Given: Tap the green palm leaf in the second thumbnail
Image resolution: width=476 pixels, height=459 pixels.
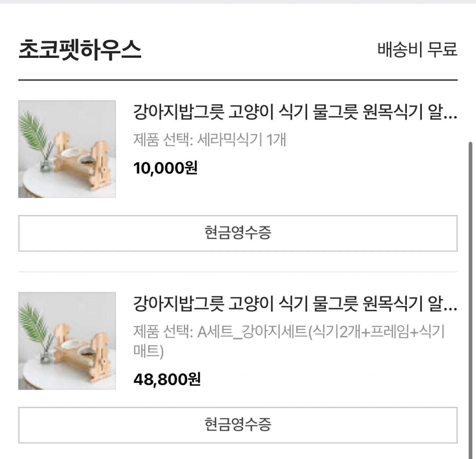Looking at the screenshot, I should [33, 322].
